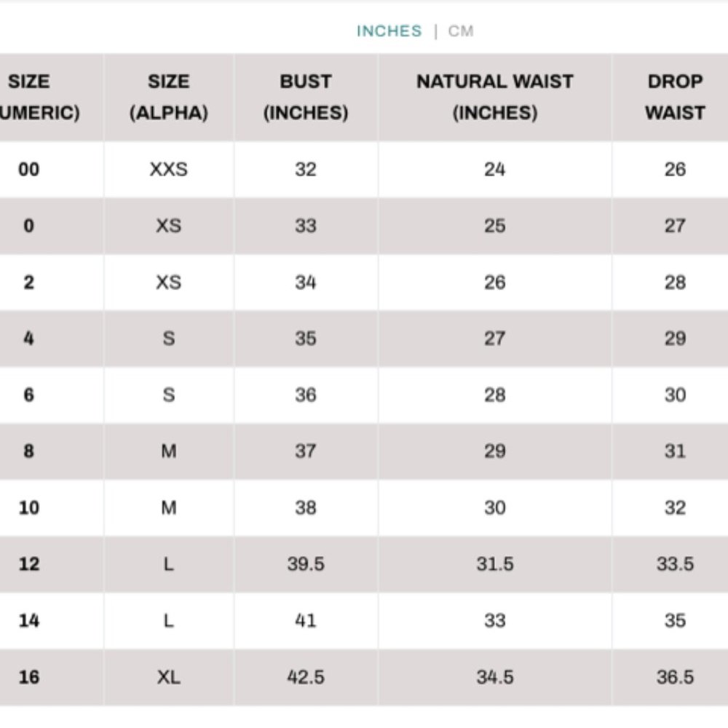Screen dimensions: 728x728
Task: Click drop waist value 33.5
Action: 675,564
